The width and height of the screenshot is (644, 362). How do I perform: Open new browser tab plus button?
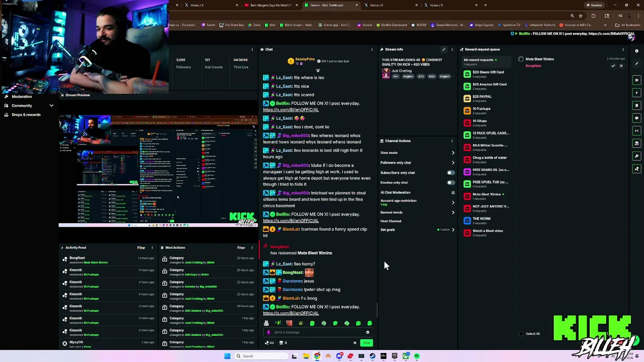point(485,5)
